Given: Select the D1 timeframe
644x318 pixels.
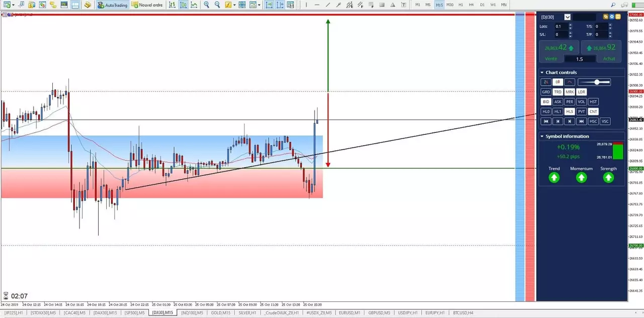Looking at the screenshot, I should point(482,5).
